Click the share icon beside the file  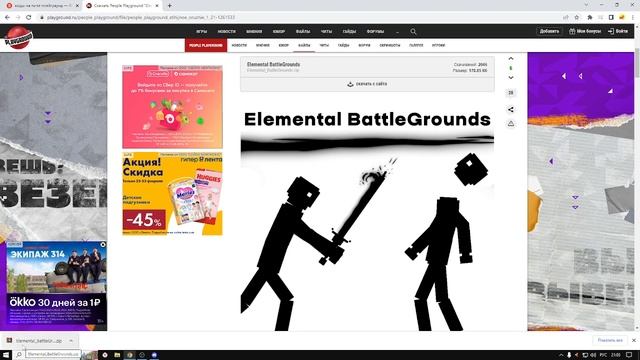[x=511, y=109]
